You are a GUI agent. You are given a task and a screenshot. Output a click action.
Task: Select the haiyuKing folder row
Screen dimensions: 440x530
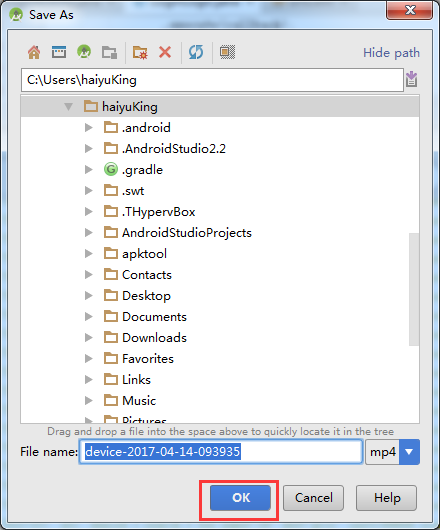(220, 107)
